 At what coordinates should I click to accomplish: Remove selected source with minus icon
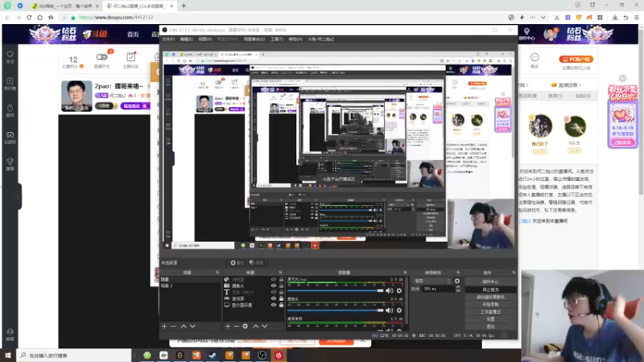236,327
